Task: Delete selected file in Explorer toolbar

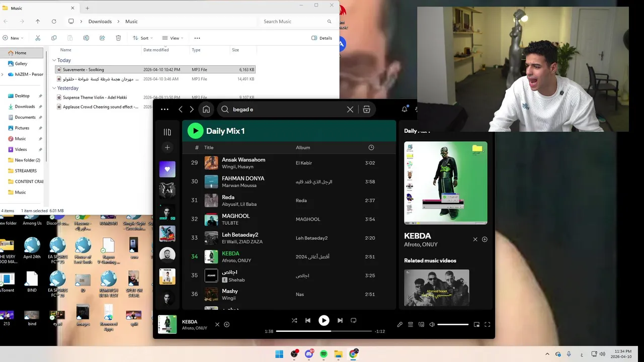Action: click(x=118, y=38)
